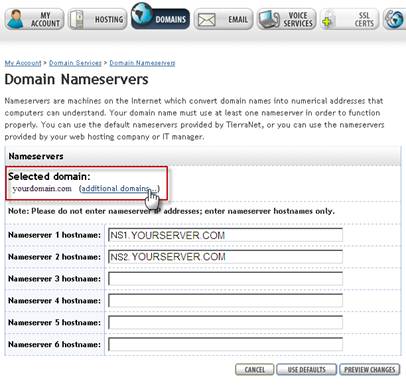Focus the Nameserver 2 hostname field
406x389 pixels.
click(x=226, y=257)
